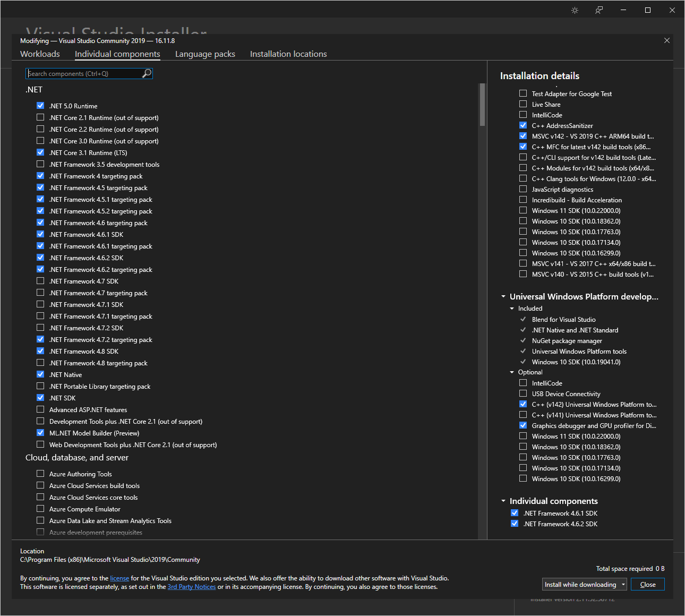Viewport: 685px width, 616px height.
Task: Toggle the theme sun icon in title bar
Action: tap(575, 10)
